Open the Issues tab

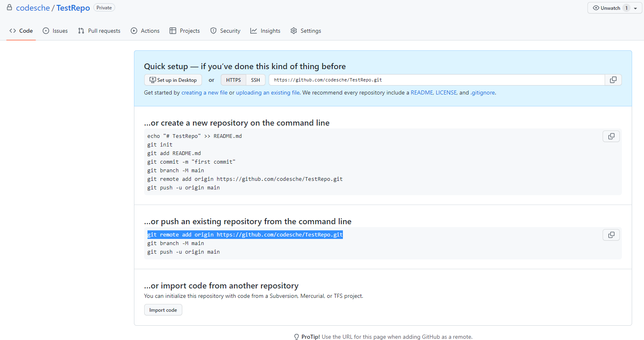[x=55, y=31]
